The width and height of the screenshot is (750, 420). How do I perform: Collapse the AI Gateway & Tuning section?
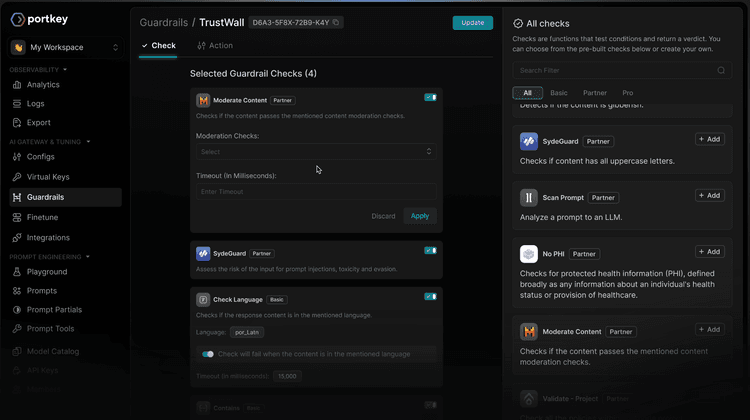click(x=88, y=142)
